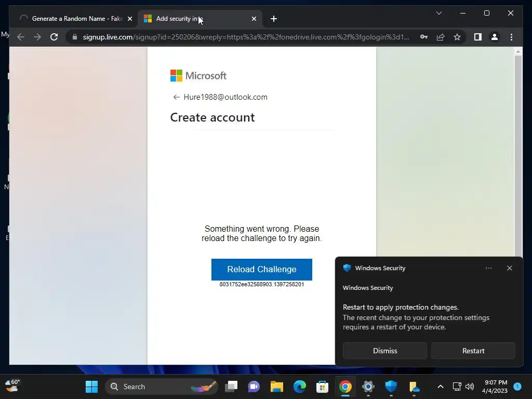Viewport: 532px width, 399px height.
Task: Click the browser back arrow
Action: coord(21,37)
